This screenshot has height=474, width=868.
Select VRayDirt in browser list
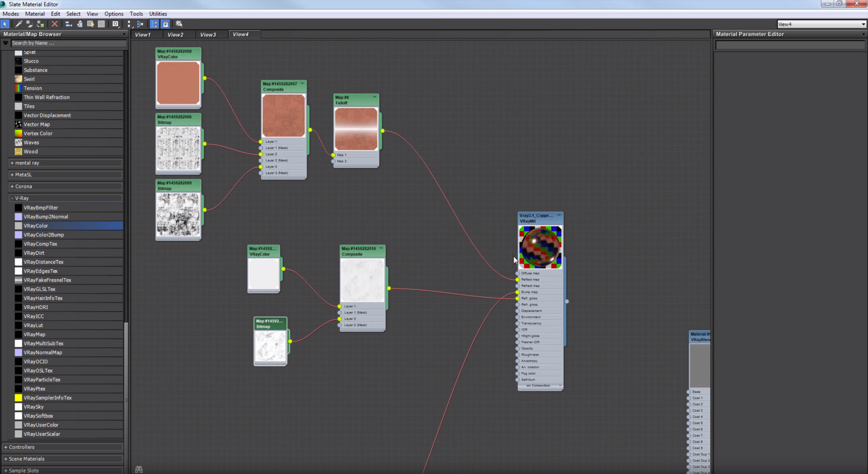(69, 253)
